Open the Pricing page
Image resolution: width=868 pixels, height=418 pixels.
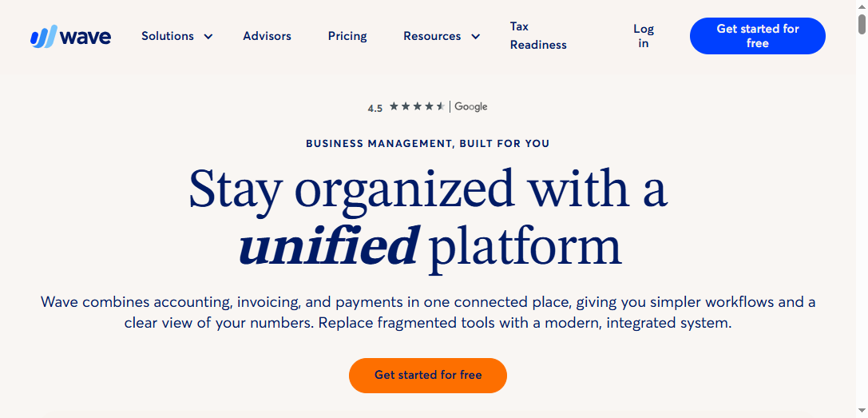[x=347, y=36]
